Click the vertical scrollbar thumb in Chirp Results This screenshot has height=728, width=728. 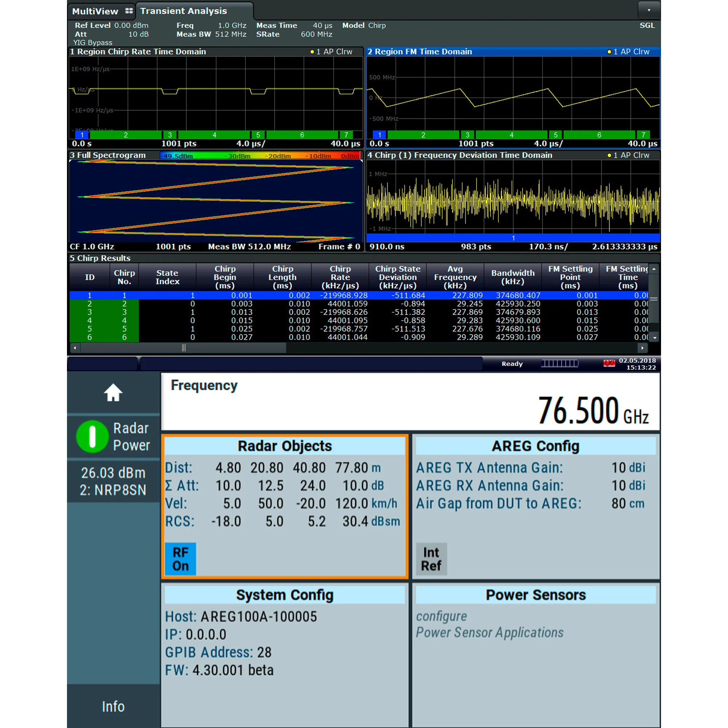click(x=654, y=299)
